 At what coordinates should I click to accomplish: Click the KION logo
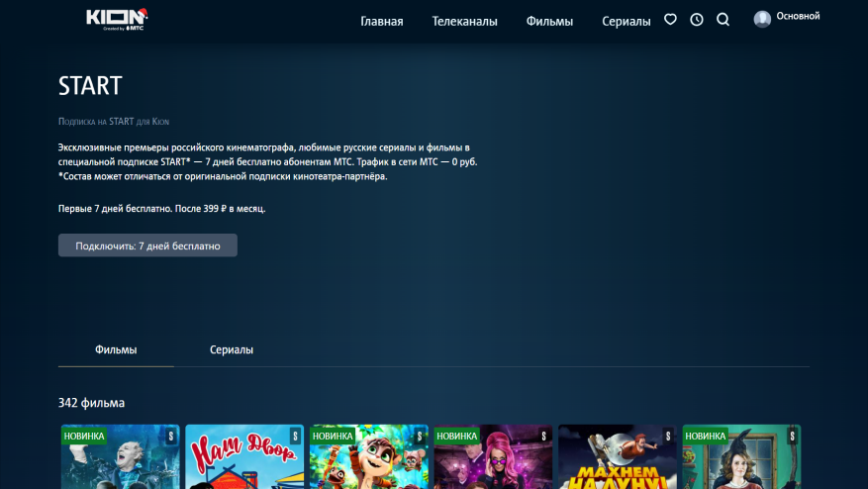[117, 19]
